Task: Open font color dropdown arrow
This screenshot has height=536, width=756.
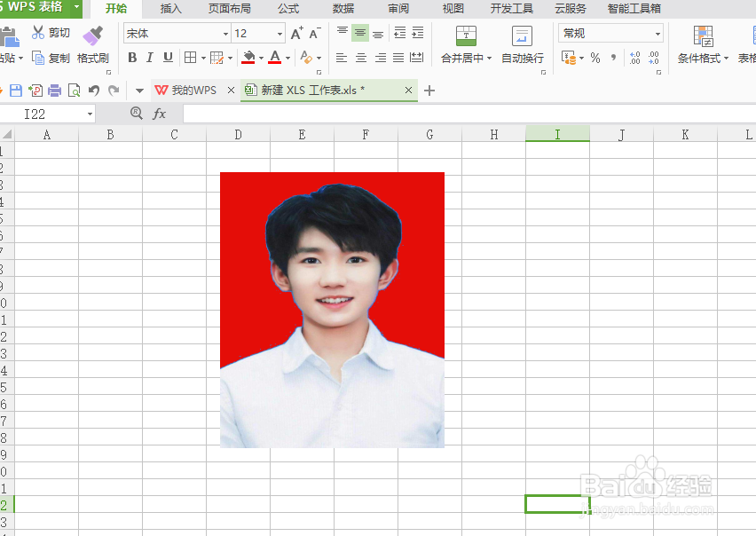Action: [x=287, y=59]
